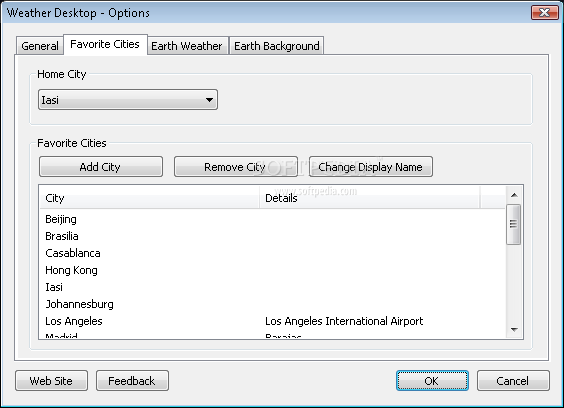Select the Favorite Cities tab
Screen dimensions: 564x408
pos(105,45)
